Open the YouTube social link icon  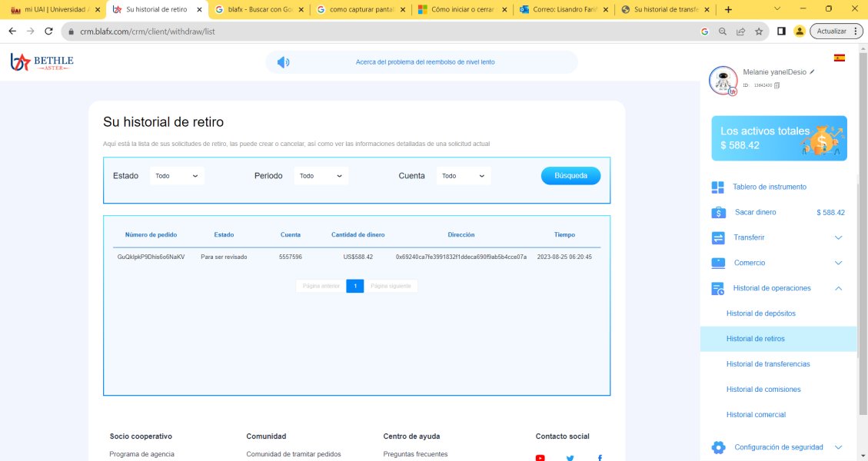[540, 457]
